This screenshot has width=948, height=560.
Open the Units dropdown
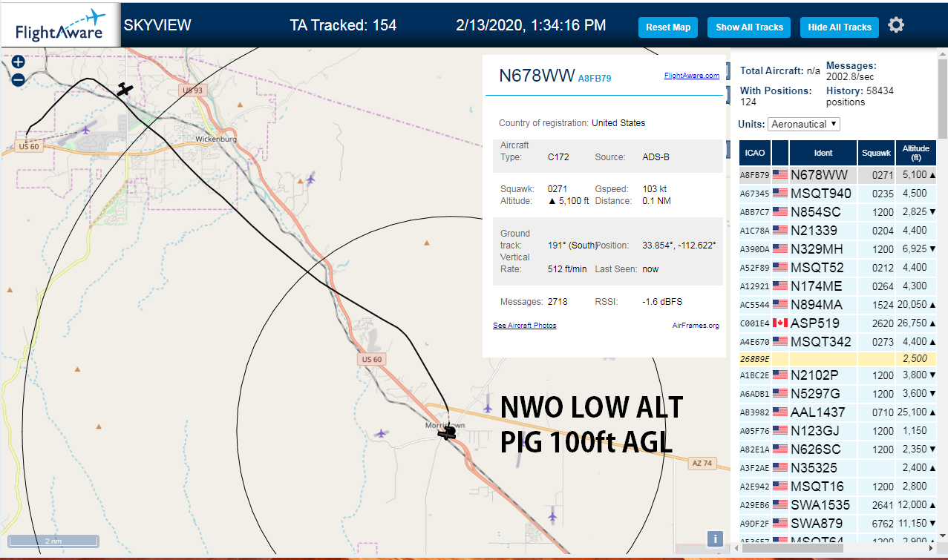804,124
